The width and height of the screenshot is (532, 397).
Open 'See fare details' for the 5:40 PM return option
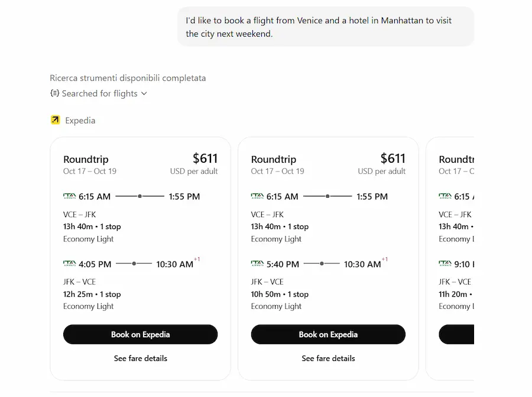328,358
